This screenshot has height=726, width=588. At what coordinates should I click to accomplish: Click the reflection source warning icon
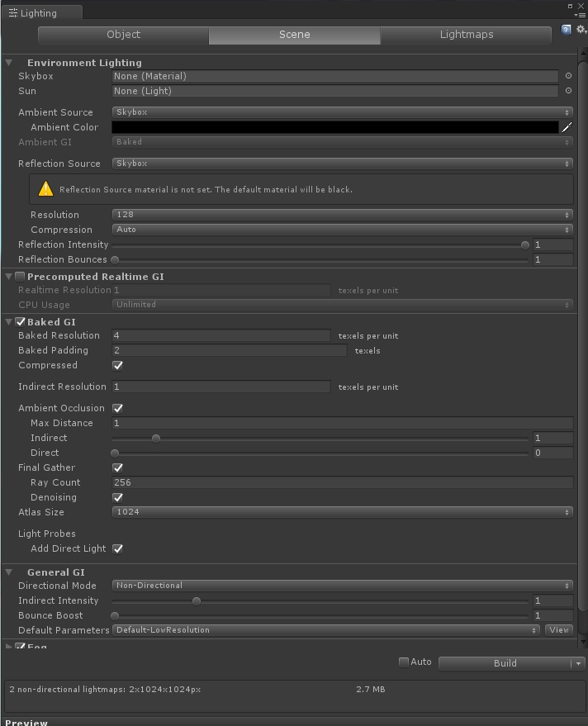click(x=45, y=189)
